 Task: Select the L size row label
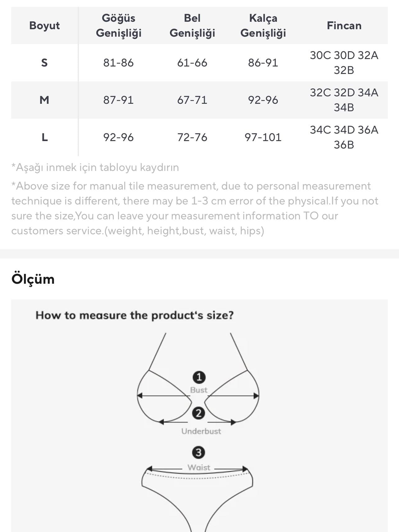[44, 137]
